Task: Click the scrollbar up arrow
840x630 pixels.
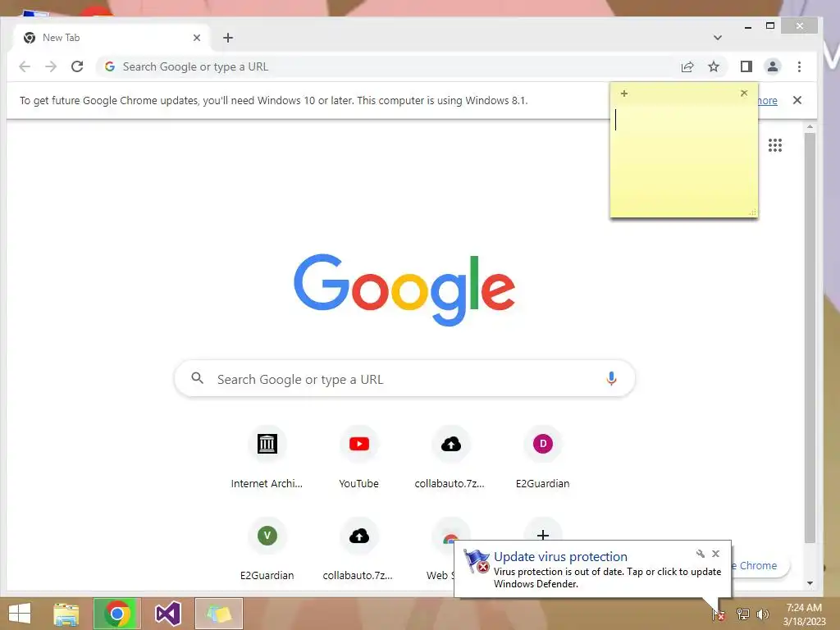Action: point(810,127)
